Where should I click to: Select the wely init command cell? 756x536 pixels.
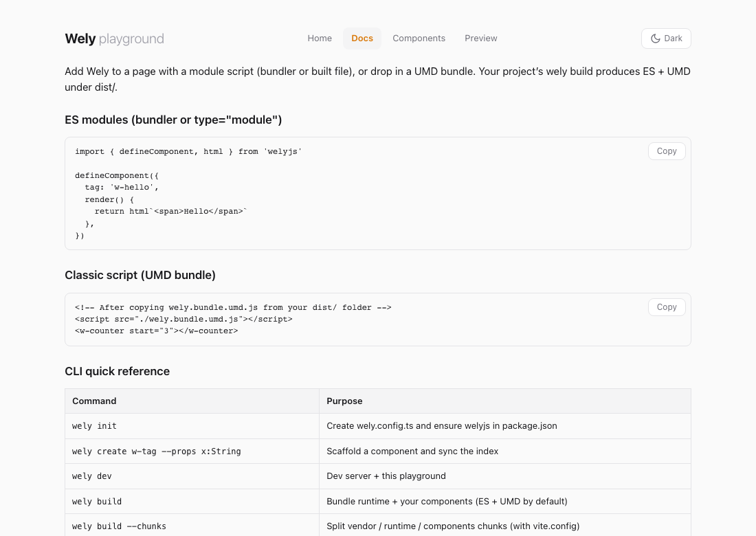pyautogui.click(x=94, y=425)
